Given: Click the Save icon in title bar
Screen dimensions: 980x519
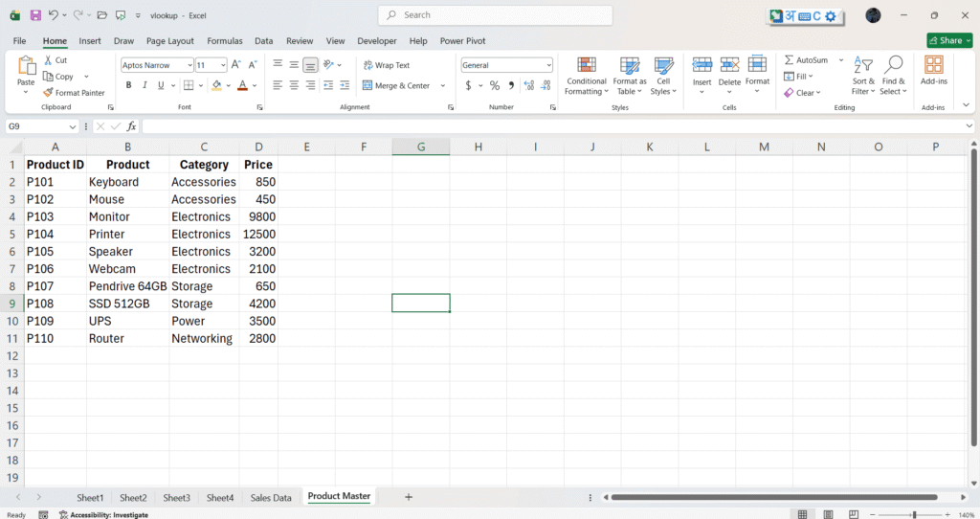Looking at the screenshot, I should 35,15.
